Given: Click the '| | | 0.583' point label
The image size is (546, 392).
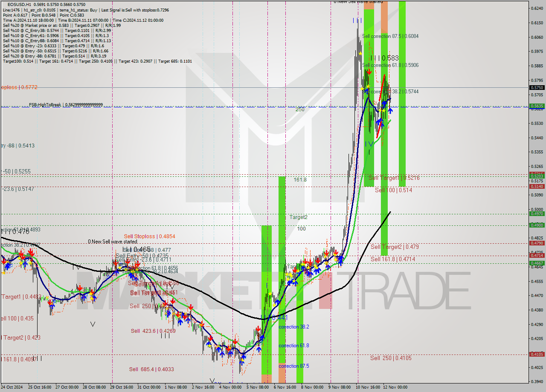Looking at the screenshot, I should coord(384,58).
